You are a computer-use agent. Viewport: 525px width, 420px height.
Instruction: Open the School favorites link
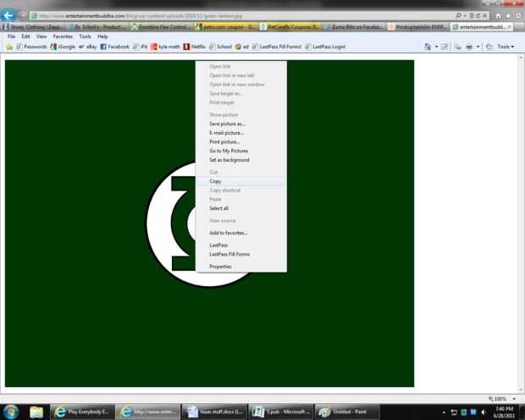click(220, 47)
